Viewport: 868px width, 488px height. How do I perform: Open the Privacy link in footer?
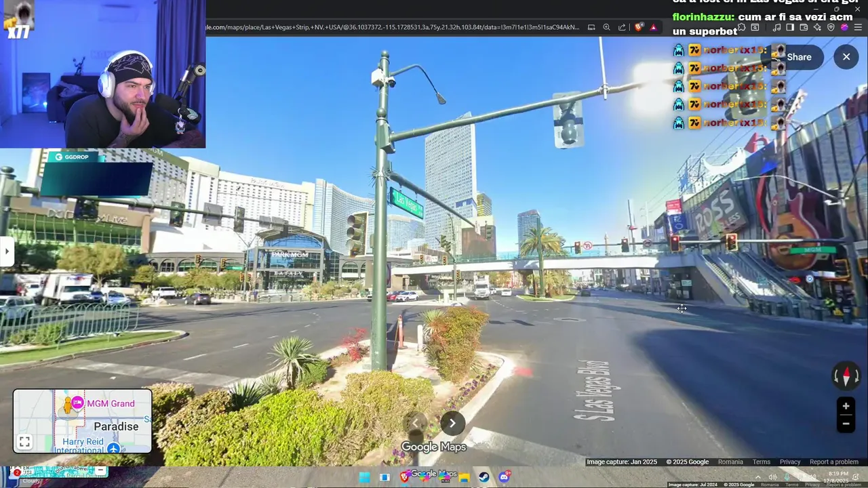tap(790, 462)
